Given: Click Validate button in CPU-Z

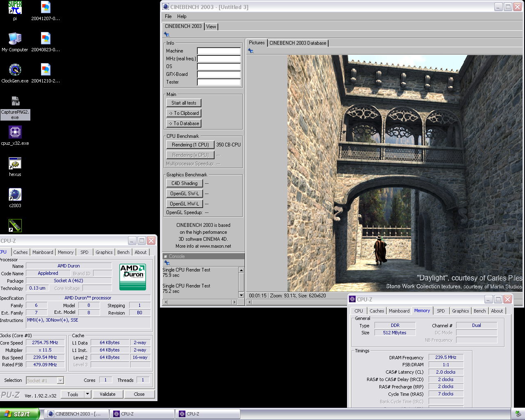Looking at the screenshot, I should pyautogui.click(x=107, y=394).
